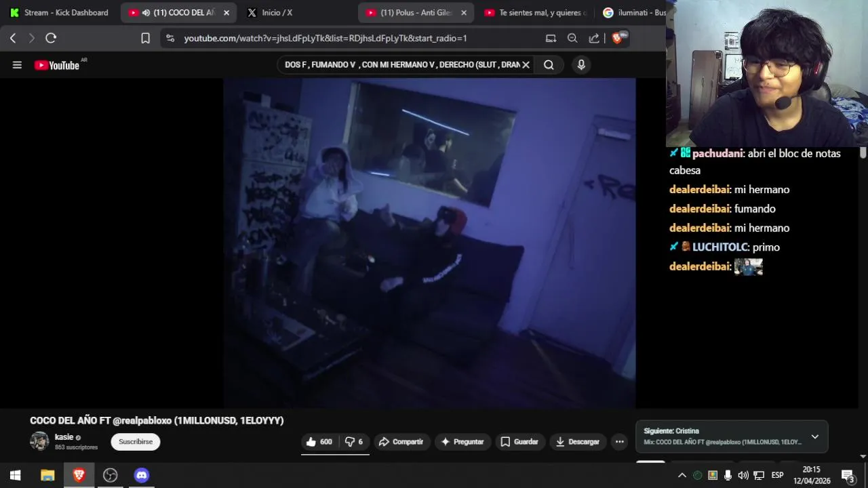The height and width of the screenshot is (488, 868).
Task: Click pachudani chat username
Action: [x=717, y=154]
